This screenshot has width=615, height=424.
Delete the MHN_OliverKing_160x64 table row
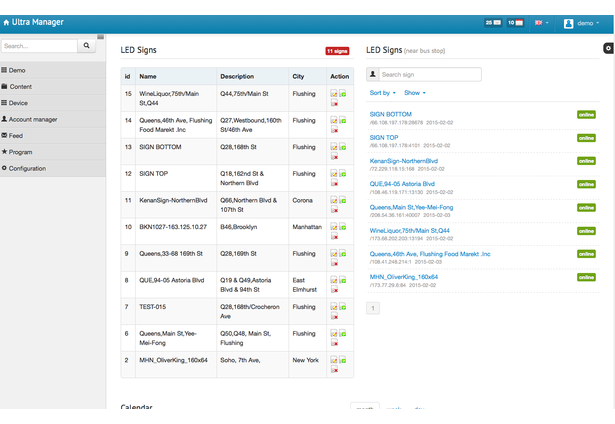click(334, 370)
